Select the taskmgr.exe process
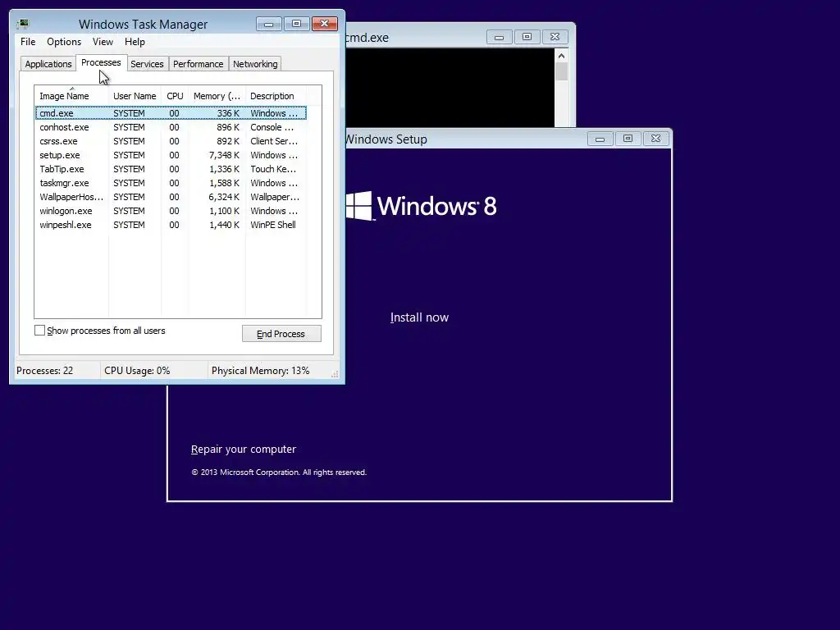 171,183
